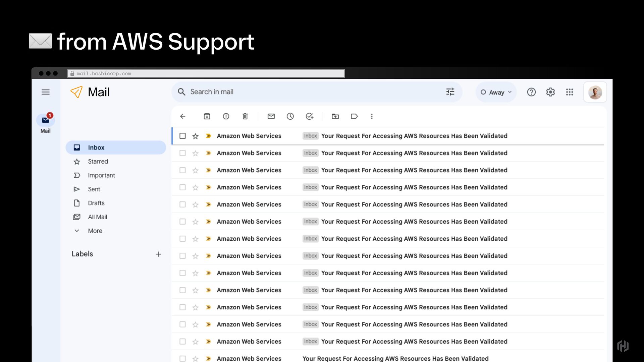Add to tasks with checkmark-plus icon

point(310,116)
